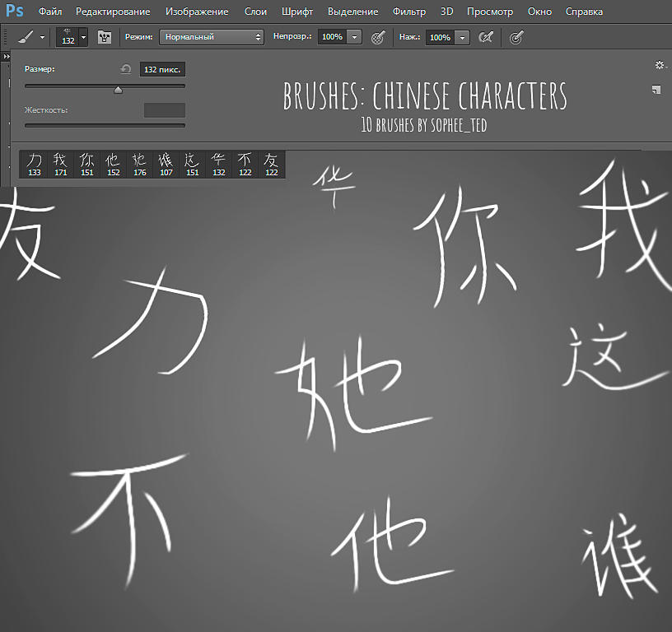Collapse the panel with double-arrow icon
The width and height of the screenshot is (672, 632).
7,56
